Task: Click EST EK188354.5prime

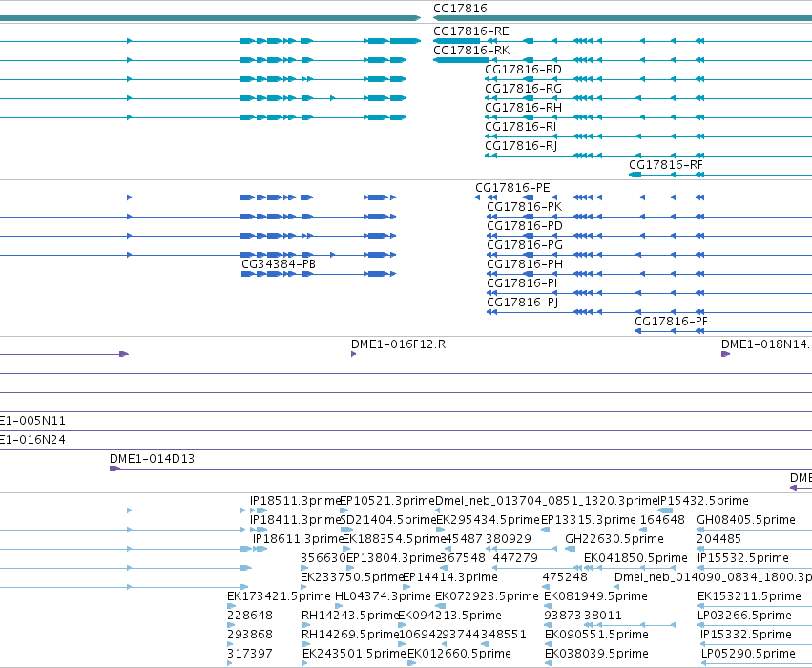Action: pos(394,539)
